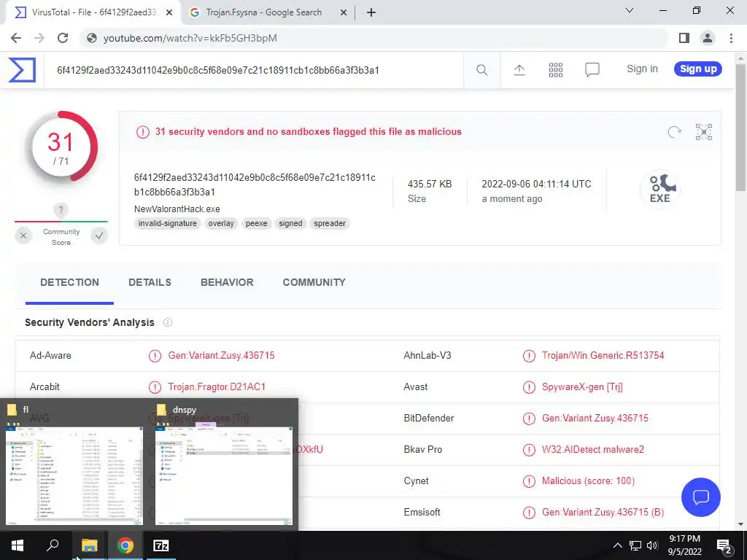Screen dimensions: 747x560
Task: Click the peexe tag
Action: [x=256, y=223]
